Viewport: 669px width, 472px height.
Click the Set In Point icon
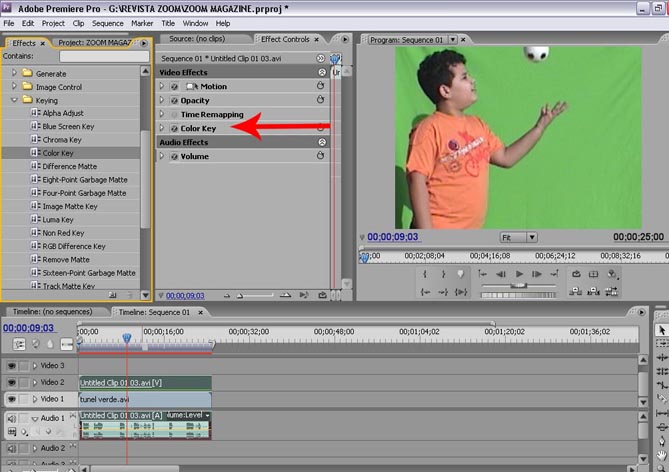click(426, 274)
